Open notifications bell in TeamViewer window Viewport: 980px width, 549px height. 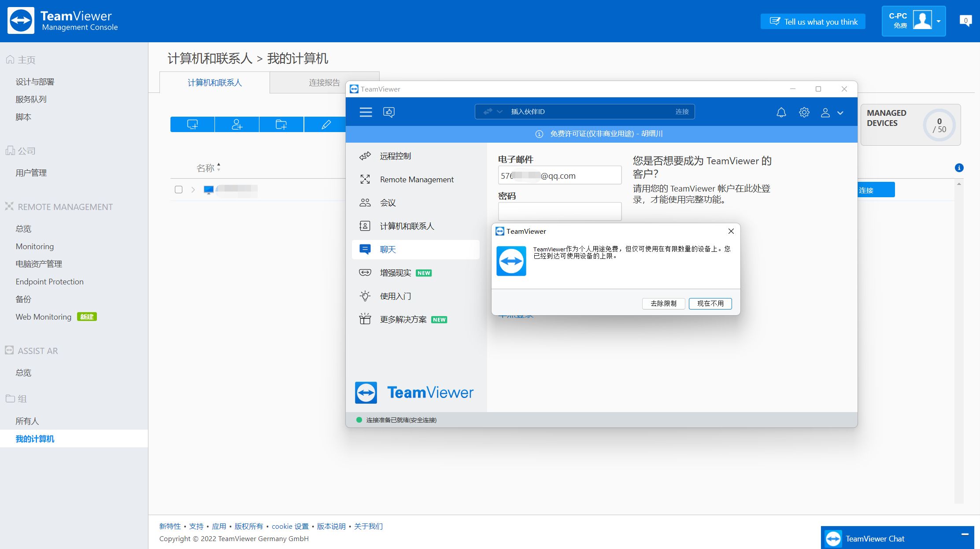click(781, 113)
